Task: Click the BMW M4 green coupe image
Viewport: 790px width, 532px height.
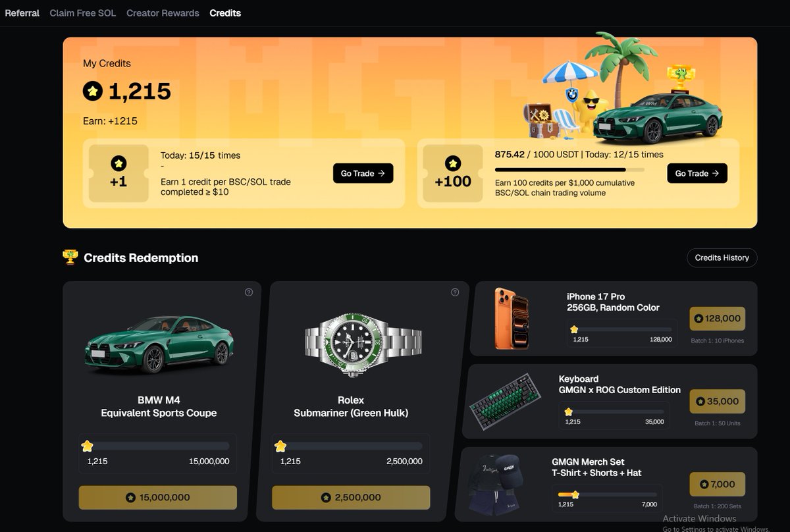Action: point(159,343)
